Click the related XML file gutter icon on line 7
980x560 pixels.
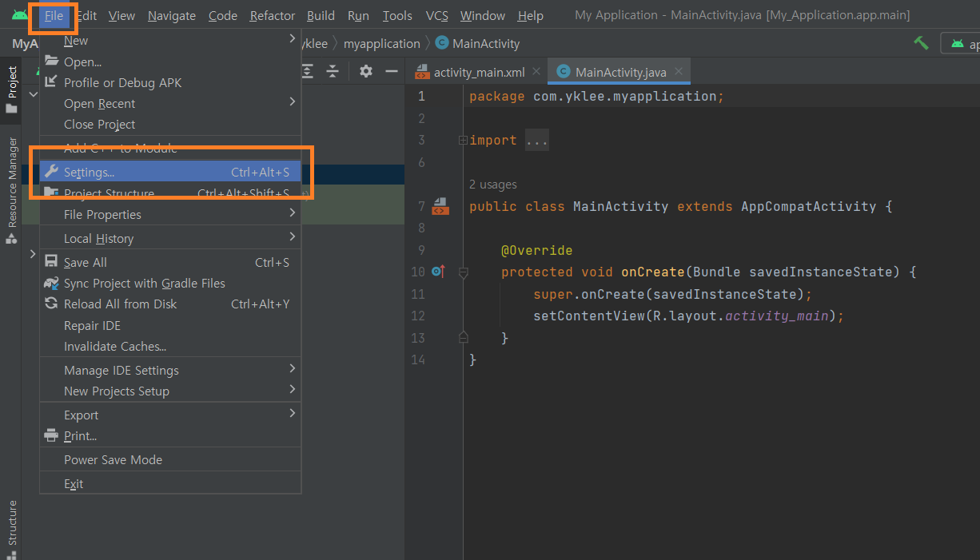click(x=440, y=206)
